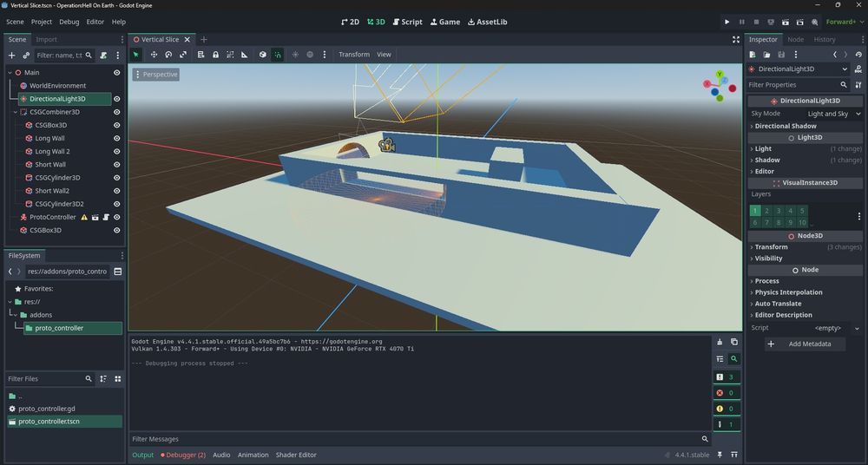The height and width of the screenshot is (465, 868).
Task: Collapse the CSGCombiner3D tree node
Action: (x=15, y=112)
